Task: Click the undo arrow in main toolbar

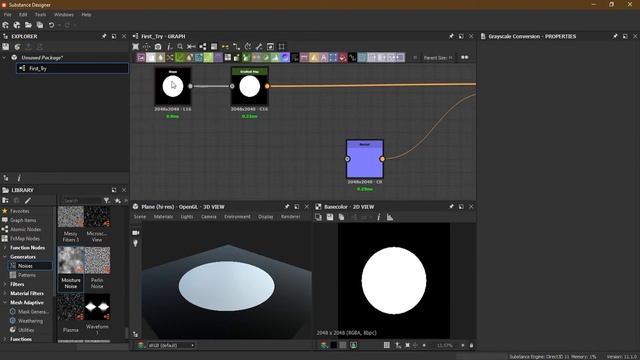Action: 51,25
